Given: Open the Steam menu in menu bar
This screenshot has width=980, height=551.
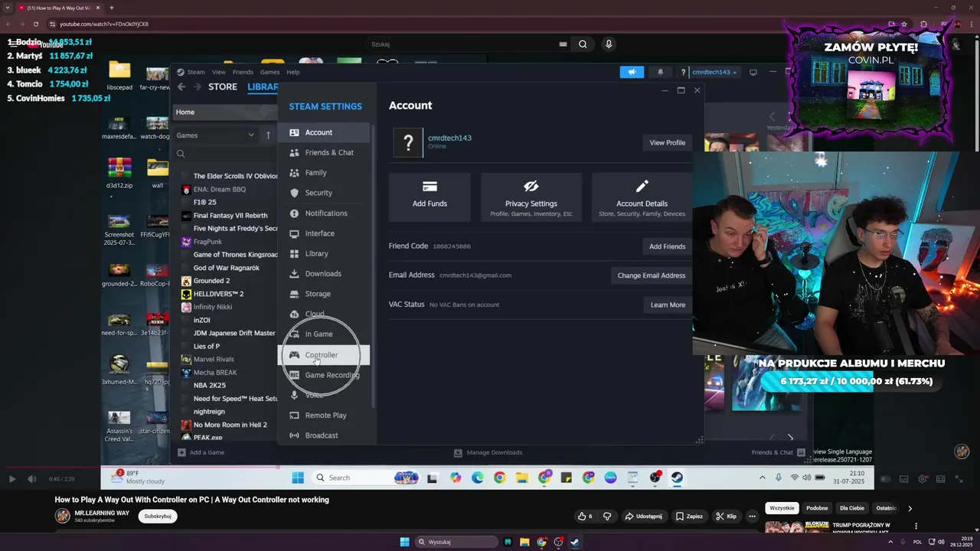Looking at the screenshot, I should coord(196,72).
